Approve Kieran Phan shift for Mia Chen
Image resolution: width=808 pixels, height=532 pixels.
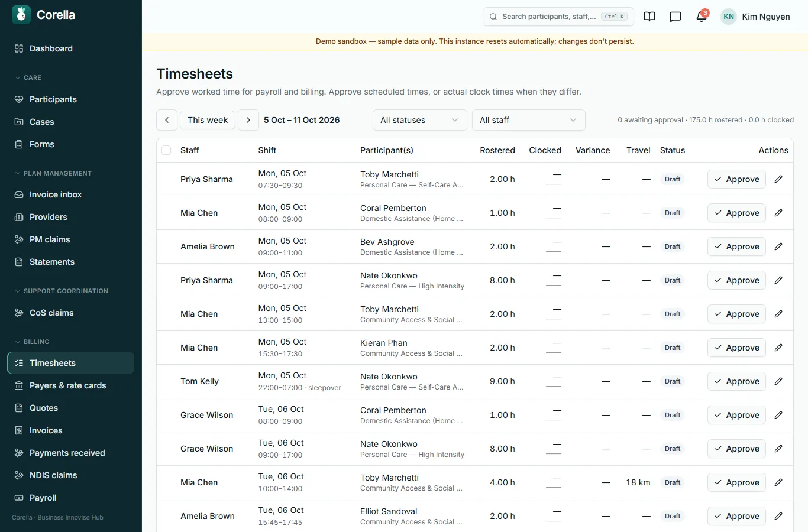[736, 348]
